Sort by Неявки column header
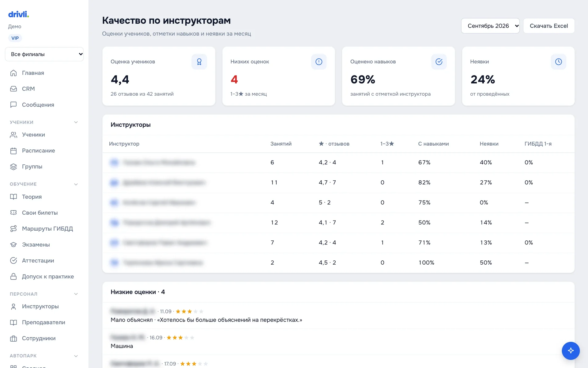This screenshot has width=588, height=368. (x=489, y=144)
